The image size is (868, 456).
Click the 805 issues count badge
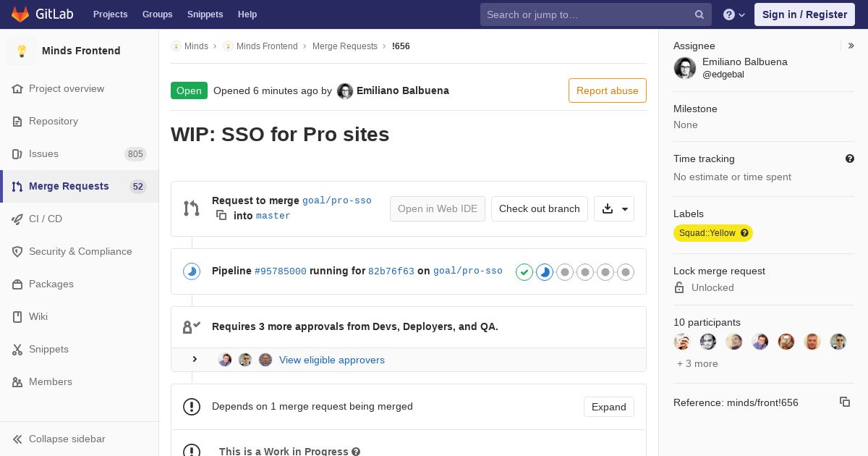point(135,153)
